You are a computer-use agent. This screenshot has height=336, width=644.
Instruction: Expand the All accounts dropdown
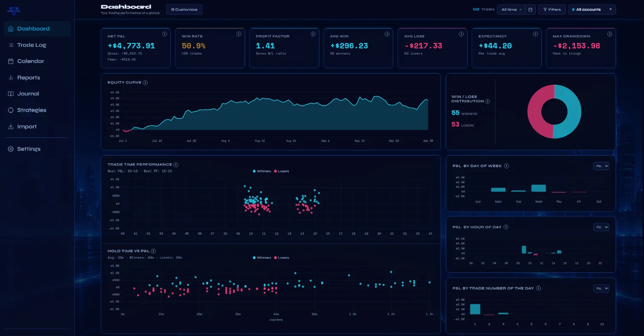click(x=592, y=9)
